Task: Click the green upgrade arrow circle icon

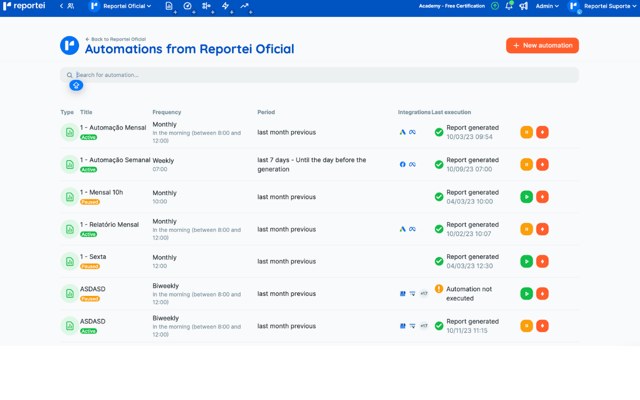Action: click(x=495, y=6)
